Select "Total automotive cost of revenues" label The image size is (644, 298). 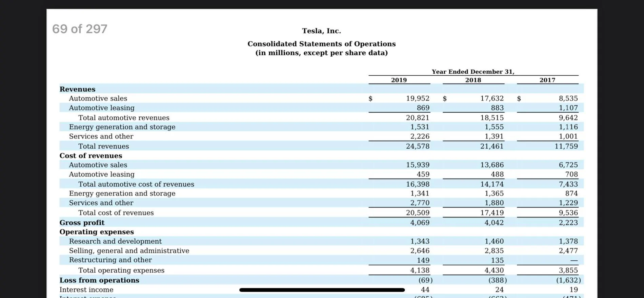click(x=136, y=184)
